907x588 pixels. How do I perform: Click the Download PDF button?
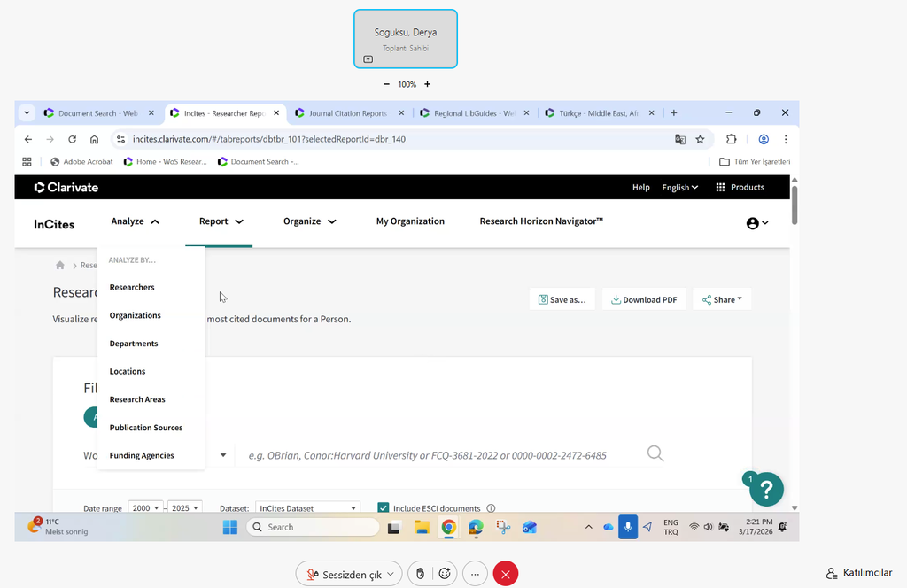click(643, 299)
